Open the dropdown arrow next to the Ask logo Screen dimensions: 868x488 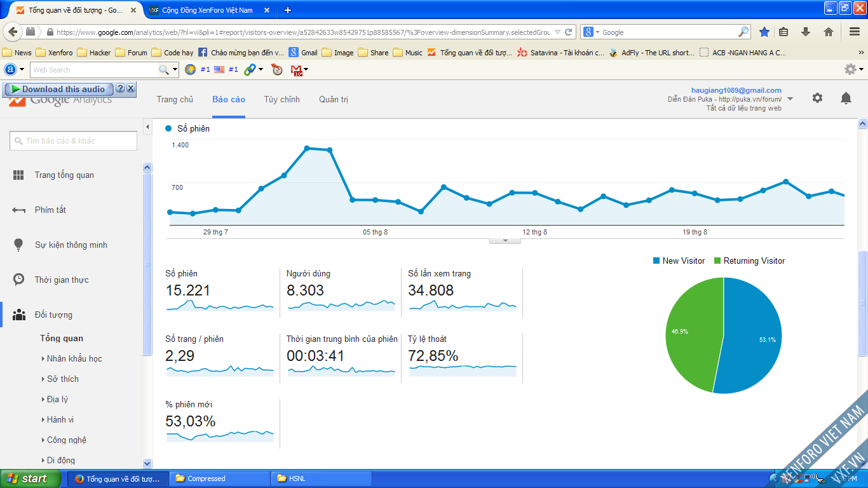pos(22,70)
